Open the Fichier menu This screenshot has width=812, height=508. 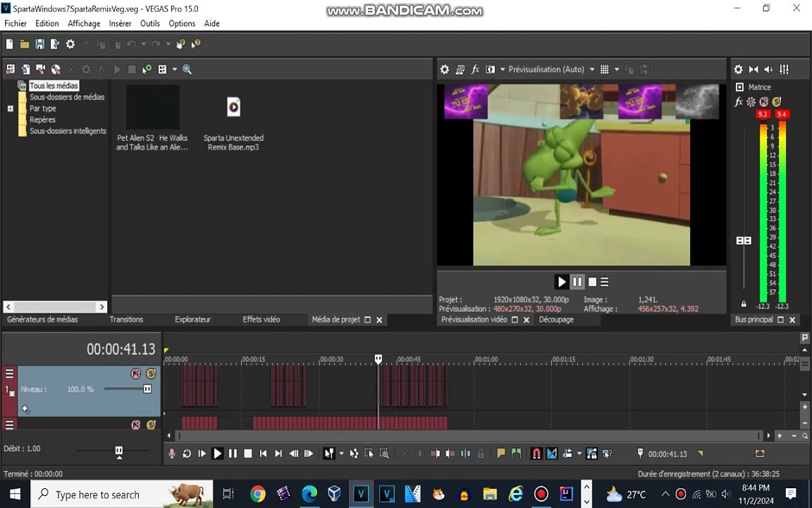[x=16, y=23]
